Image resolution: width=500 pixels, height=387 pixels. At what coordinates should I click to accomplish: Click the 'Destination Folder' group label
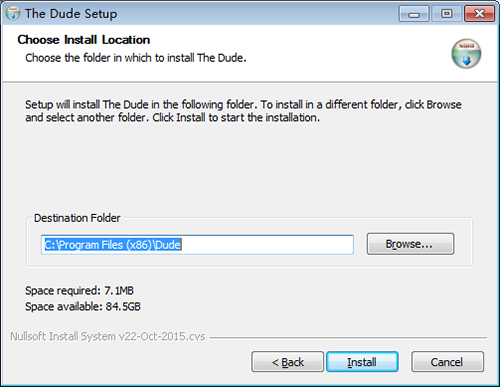coord(77,218)
